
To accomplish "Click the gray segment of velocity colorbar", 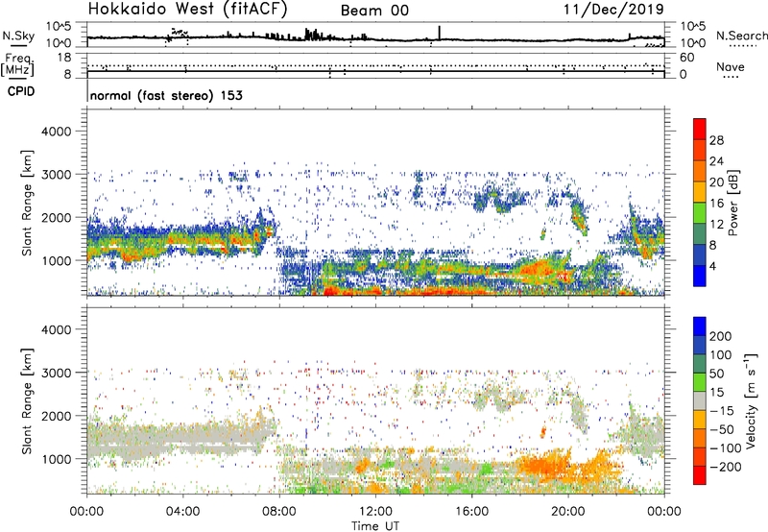I will (700, 401).
